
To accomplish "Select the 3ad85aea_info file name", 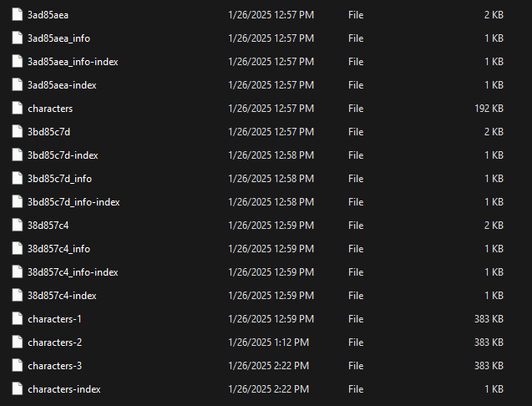I will [x=58, y=38].
